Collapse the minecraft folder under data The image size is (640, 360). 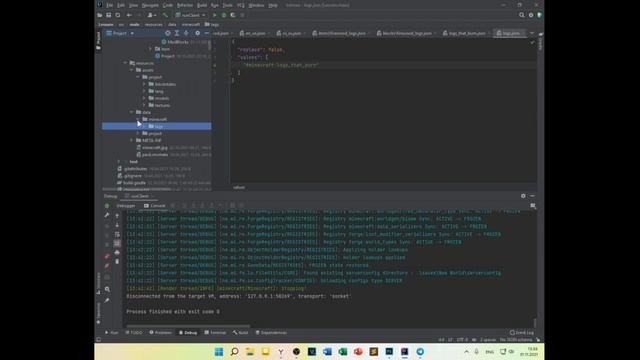[138, 119]
